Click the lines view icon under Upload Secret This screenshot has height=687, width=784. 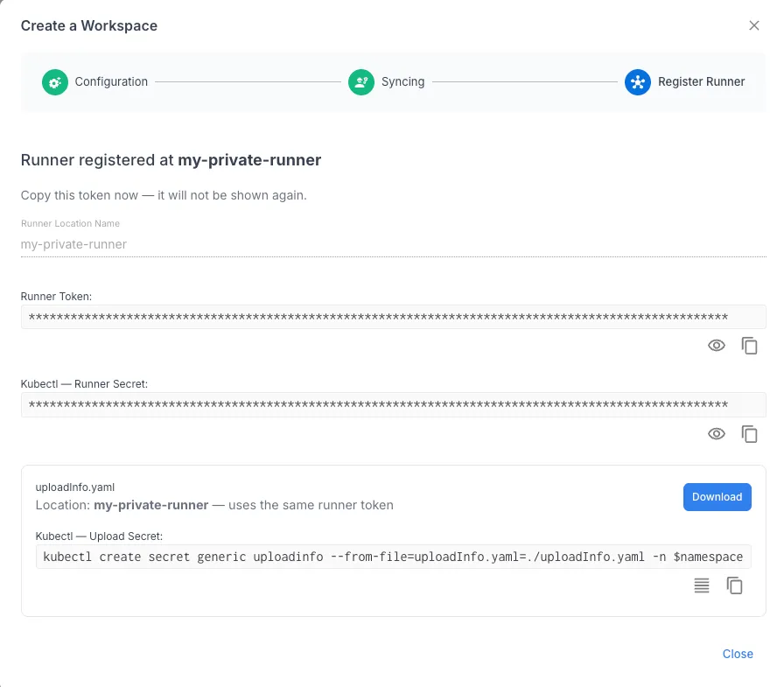702,585
